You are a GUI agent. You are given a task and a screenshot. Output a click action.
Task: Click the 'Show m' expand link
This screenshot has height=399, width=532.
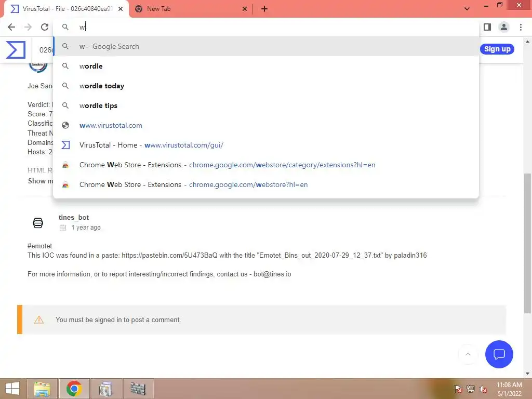tap(41, 181)
